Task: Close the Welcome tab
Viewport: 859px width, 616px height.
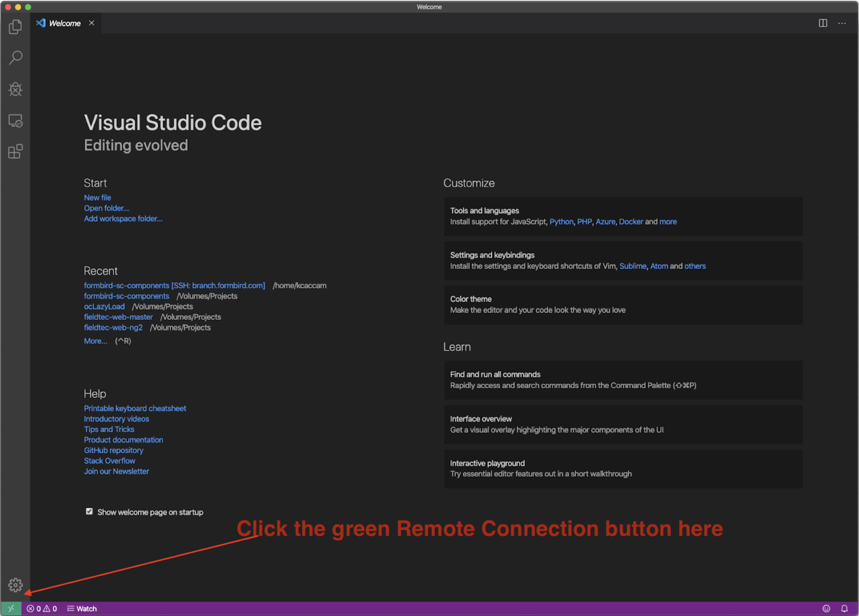Action: point(92,23)
